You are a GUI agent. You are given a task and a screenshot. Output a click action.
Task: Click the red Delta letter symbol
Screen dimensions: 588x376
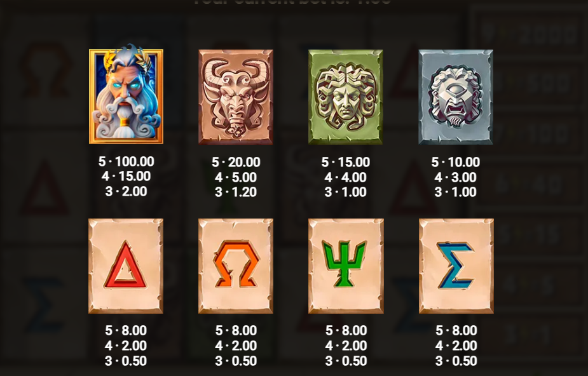[x=126, y=266]
